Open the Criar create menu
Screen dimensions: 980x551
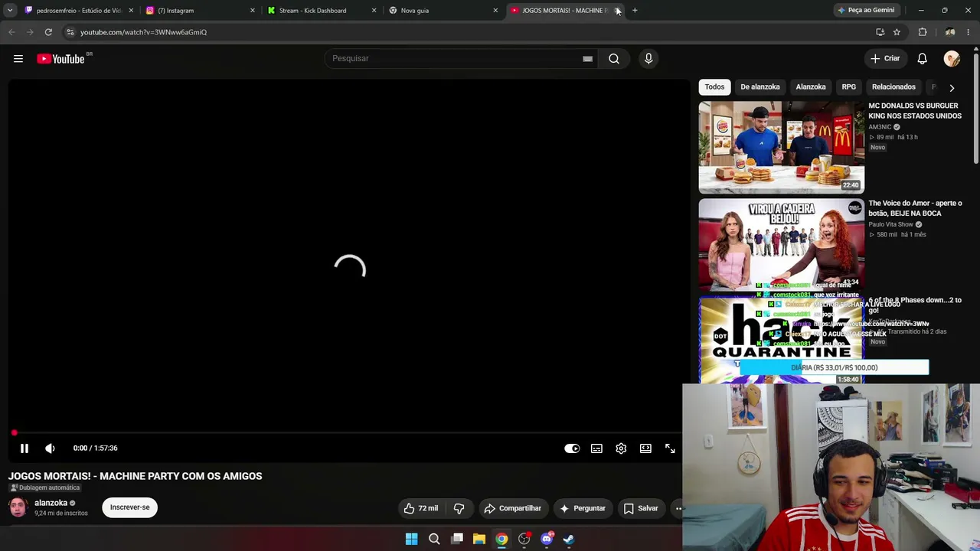point(885,58)
